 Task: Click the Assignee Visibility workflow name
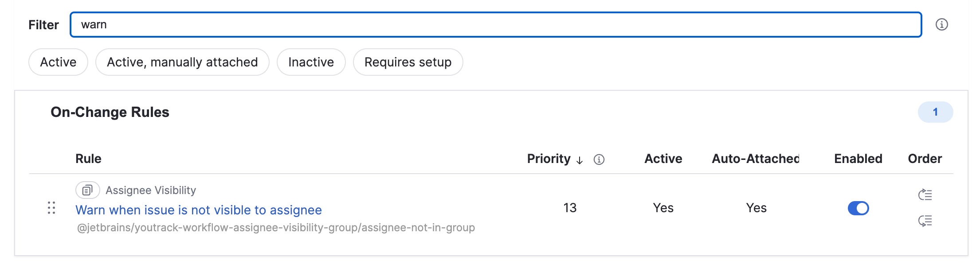[151, 190]
